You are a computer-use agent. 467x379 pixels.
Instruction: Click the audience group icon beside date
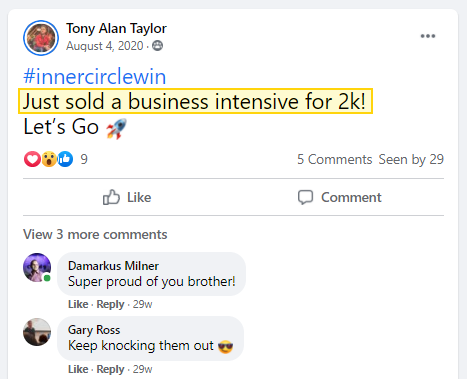point(157,46)
